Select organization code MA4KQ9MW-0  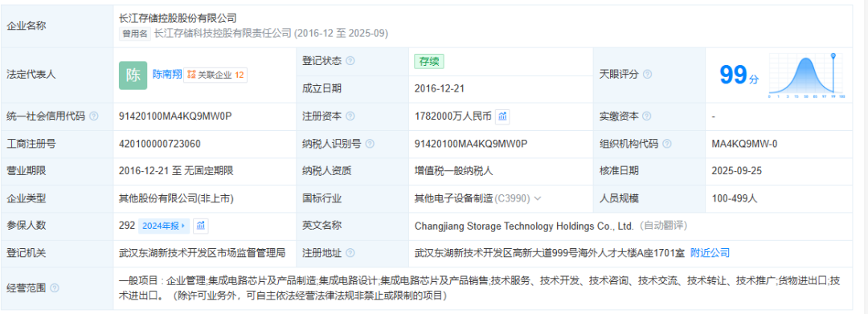pyautogui.click(x=744, y=144)
